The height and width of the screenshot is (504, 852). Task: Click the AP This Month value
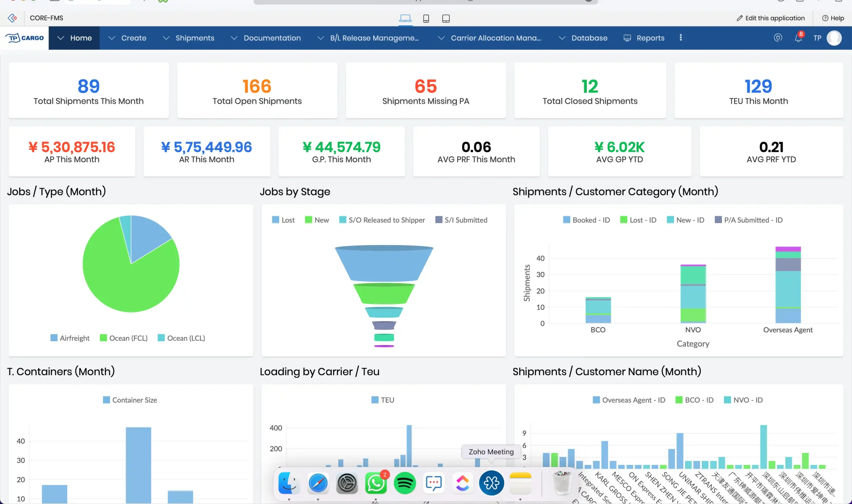[72, 147]
